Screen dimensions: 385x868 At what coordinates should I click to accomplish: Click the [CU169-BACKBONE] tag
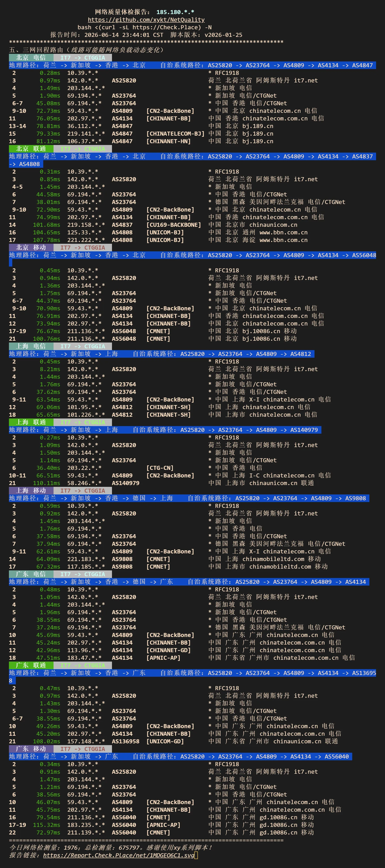pyautogui.click(x=174, y=225)
